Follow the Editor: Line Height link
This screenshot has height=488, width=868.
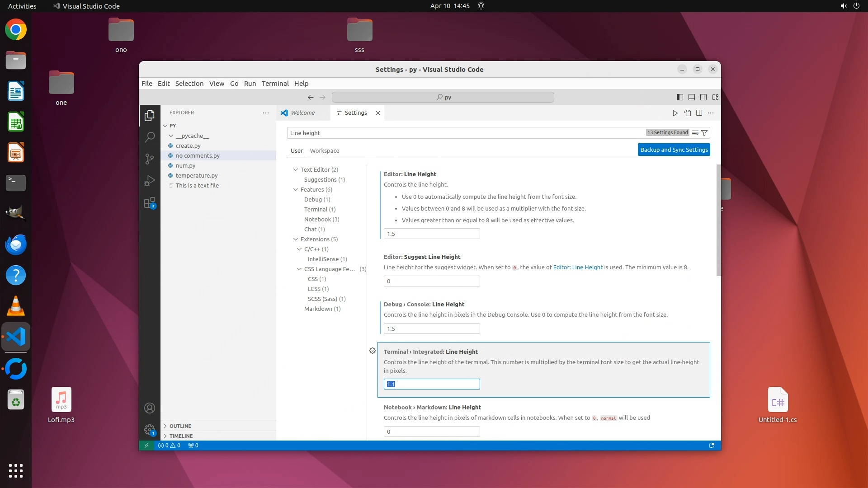[578, 267]
